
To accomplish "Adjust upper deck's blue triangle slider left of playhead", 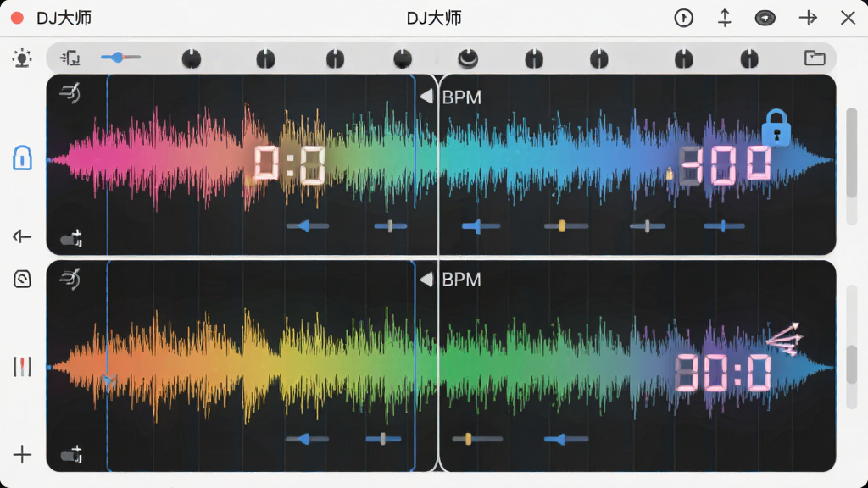I will (307, 225).
